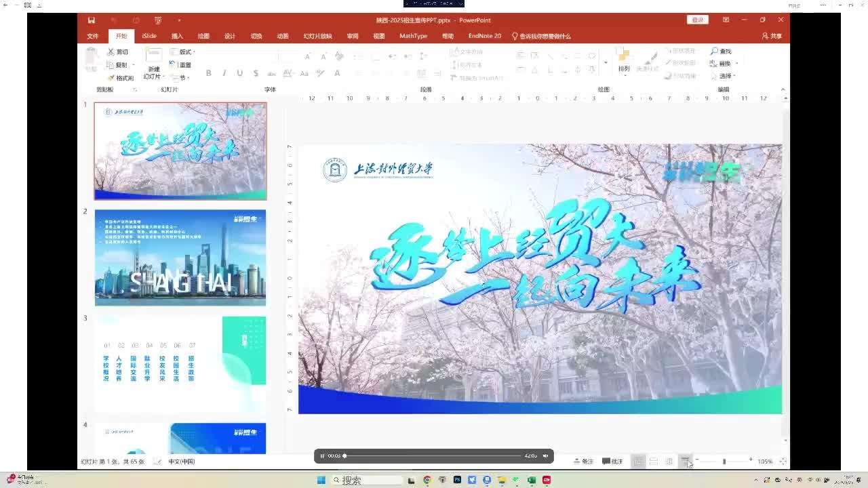
Task: Select slide 3 contents thumbnail
Action: 180,365
